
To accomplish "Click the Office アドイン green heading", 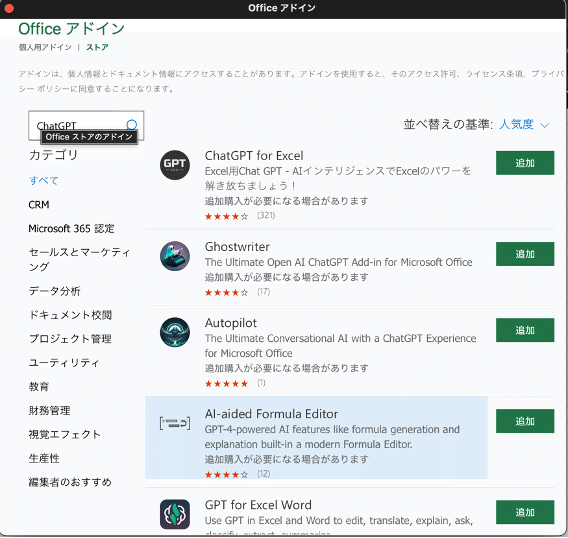I will pyautogui.click(x=72, y=29).
